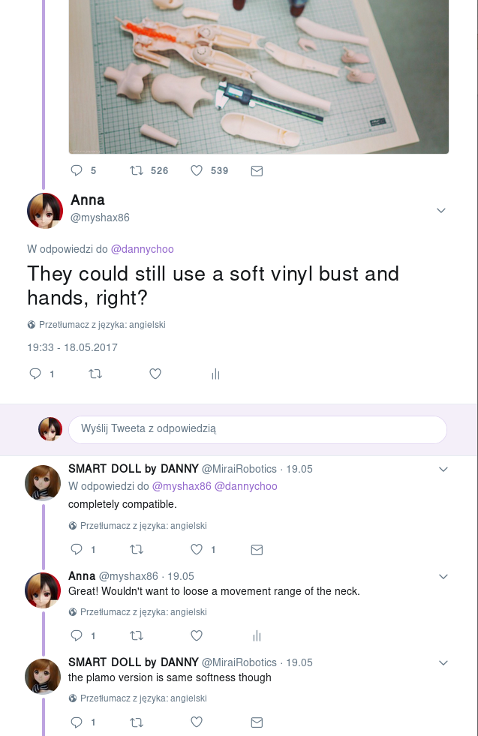Like Anna's soft vinyl bust tweet
Image resolution: width=478 pixels, height=736 pixels.
click(x=155, y=374)
